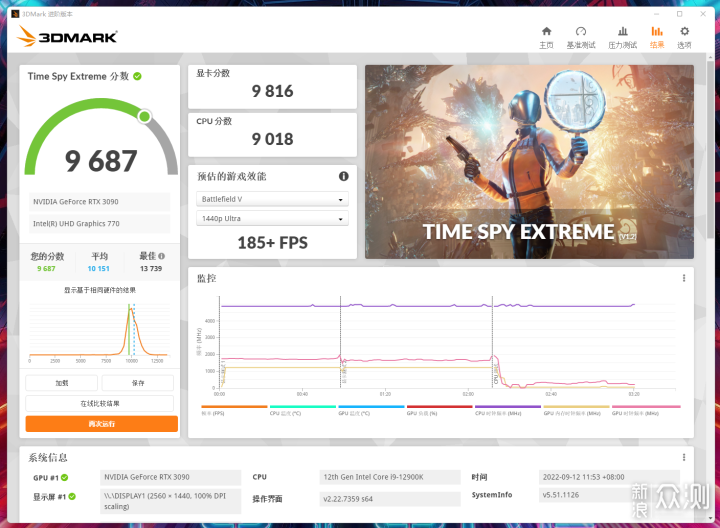This screenshot has width=720, height=528.
Task: Click the Intel(R) UHD Graphics 770 row
Action: 99,224
